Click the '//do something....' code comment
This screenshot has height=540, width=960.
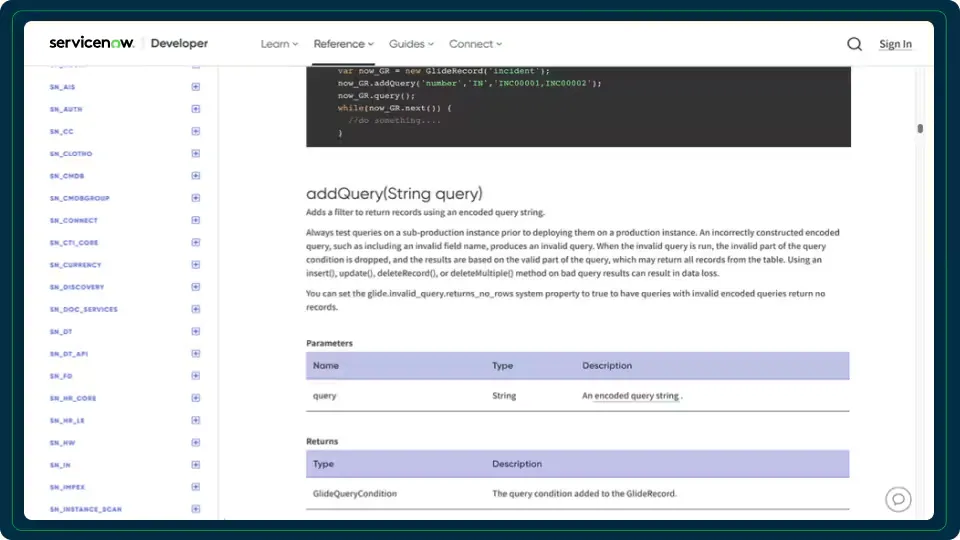[x=394, y=121]
